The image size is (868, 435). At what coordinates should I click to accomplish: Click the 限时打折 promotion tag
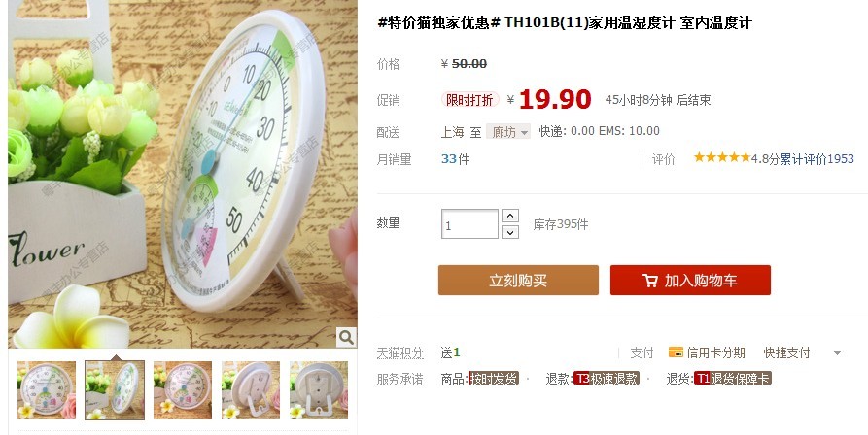coord(470,100)
